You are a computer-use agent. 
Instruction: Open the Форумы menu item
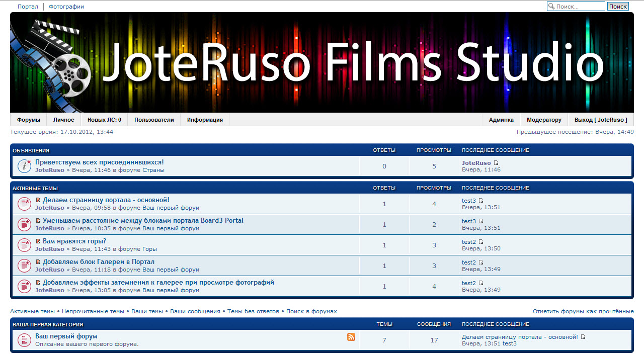tap(28, 120)
